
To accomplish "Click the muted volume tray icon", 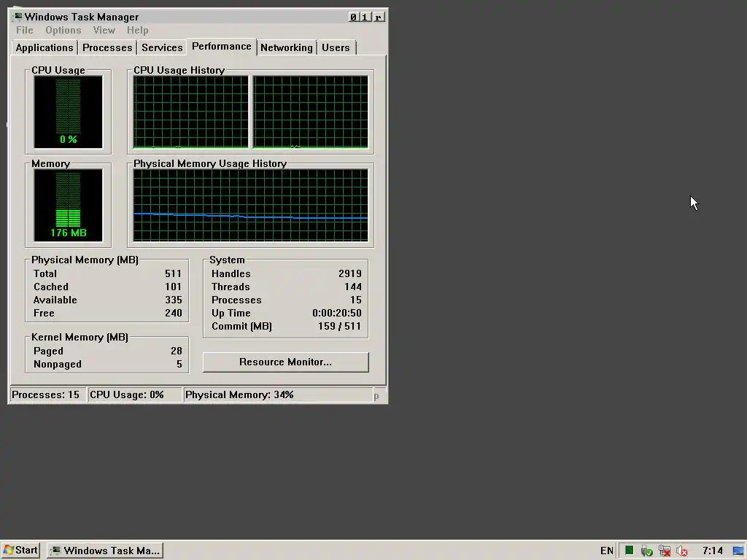I will click(682, 551).
